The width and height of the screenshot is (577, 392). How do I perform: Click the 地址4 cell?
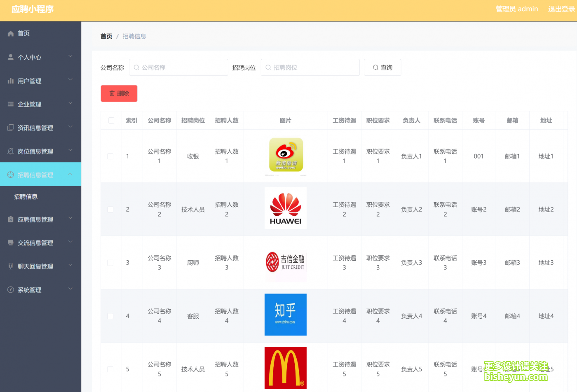click(x=546, y=316)
